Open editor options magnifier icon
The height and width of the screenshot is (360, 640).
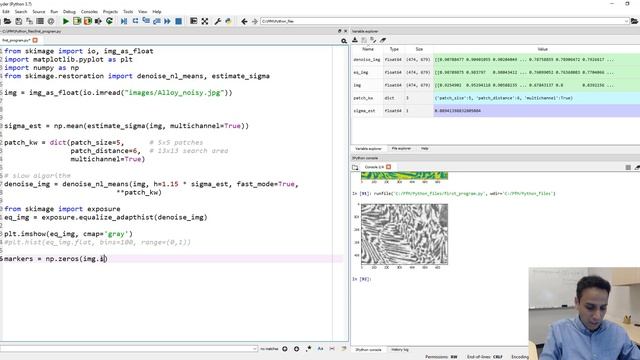[344, 41]
